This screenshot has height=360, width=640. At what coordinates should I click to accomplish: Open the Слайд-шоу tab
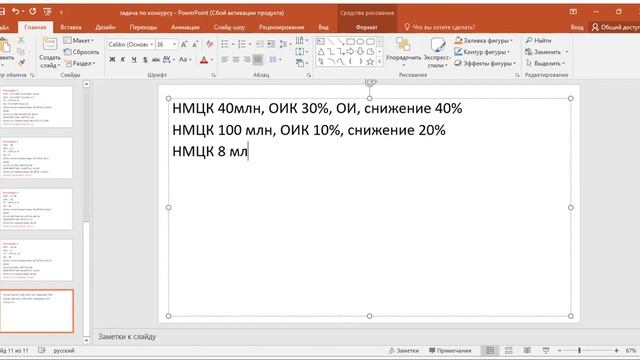click(x=229, y=27)
